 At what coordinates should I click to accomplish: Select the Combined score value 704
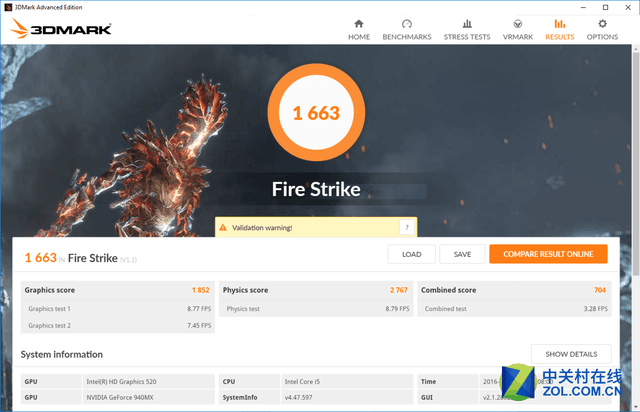pyautogui.click(x=600, y=290)
